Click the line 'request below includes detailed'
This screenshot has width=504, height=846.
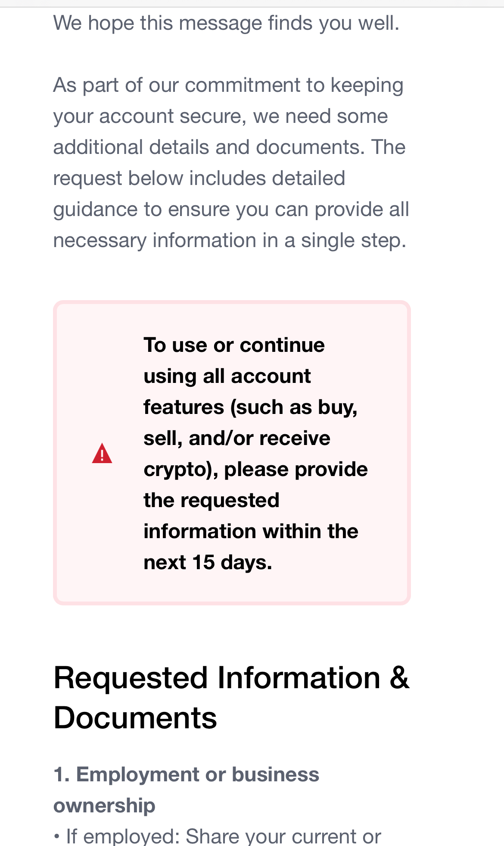pyautogui.click(x=199, y=179)
